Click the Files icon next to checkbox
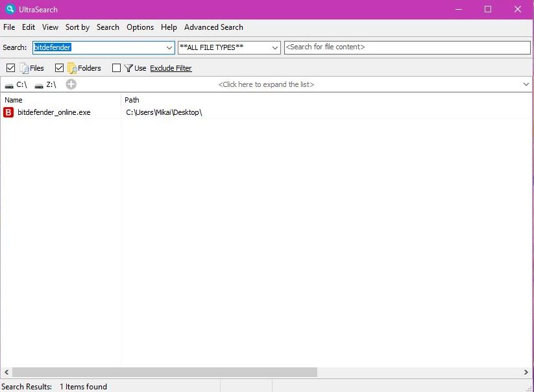This screenshot has width=534, height=392. point(24,68)
